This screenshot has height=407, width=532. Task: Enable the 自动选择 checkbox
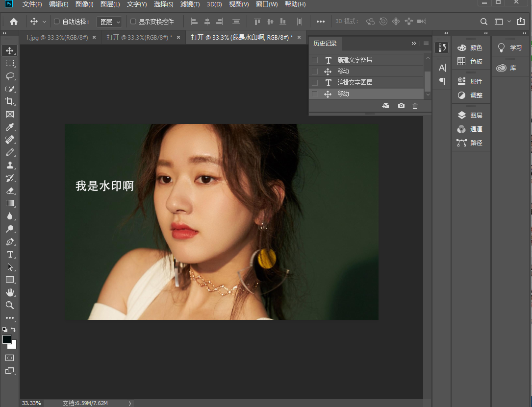pyautogui.click(x=56, y=22)
